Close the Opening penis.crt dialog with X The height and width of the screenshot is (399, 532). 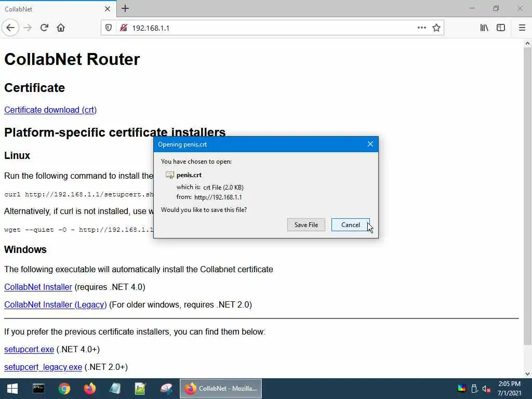coord(370,144)
